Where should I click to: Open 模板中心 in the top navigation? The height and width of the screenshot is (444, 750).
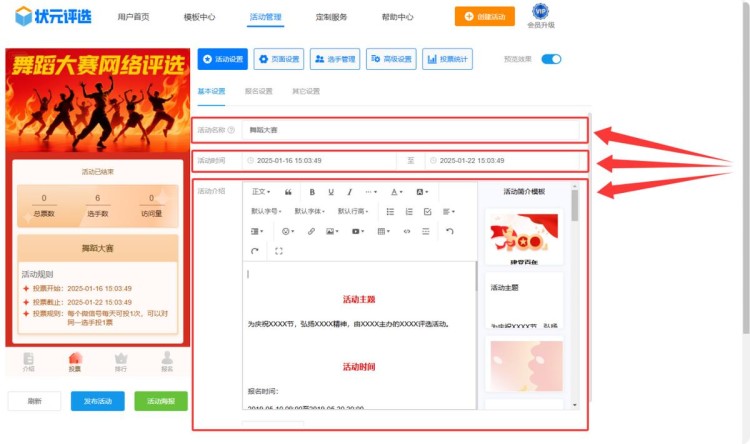pyautogui.click(x=200, y=17)
